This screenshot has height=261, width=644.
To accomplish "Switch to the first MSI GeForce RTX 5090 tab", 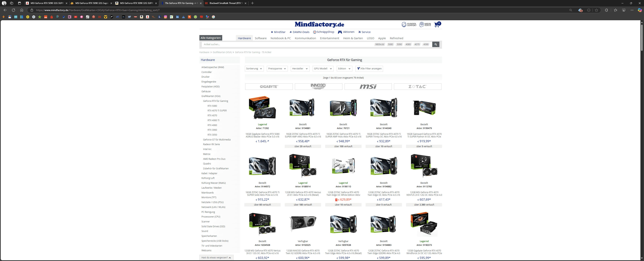I will click(x=47, y=3).
